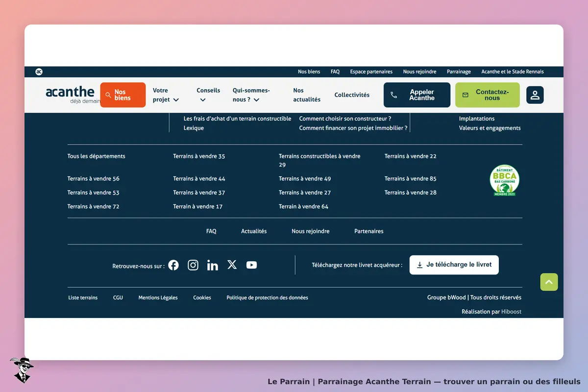The width and height of the screenshot is (588, 392).
Task: Click Je télécharge le livret button
Action: (454, 265)
